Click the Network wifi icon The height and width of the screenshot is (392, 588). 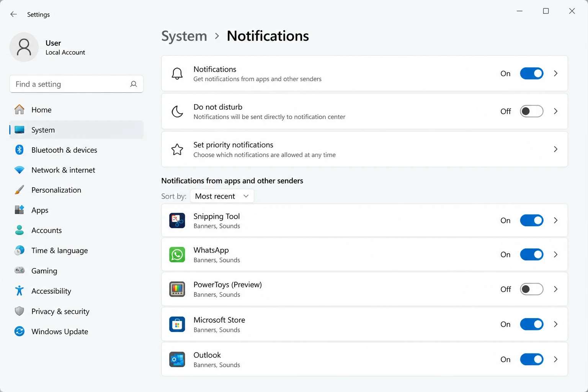click(19, 170)
